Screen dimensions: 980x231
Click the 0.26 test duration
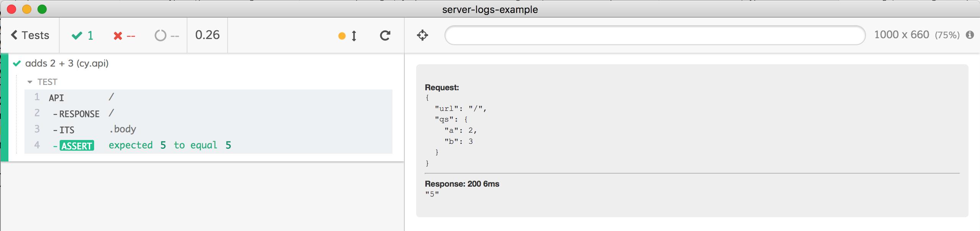point(207,35)
